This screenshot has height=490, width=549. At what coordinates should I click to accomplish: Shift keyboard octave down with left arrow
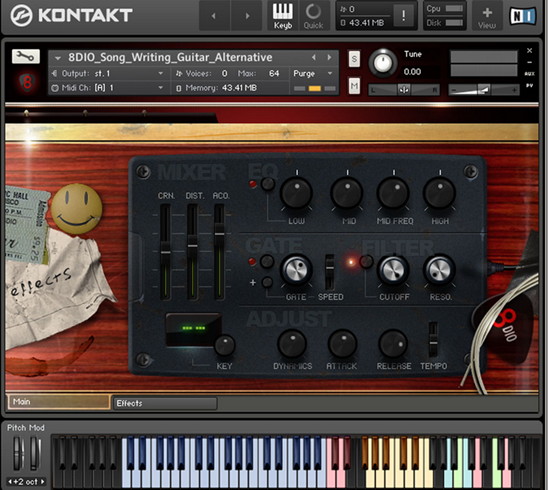[10, 482]
